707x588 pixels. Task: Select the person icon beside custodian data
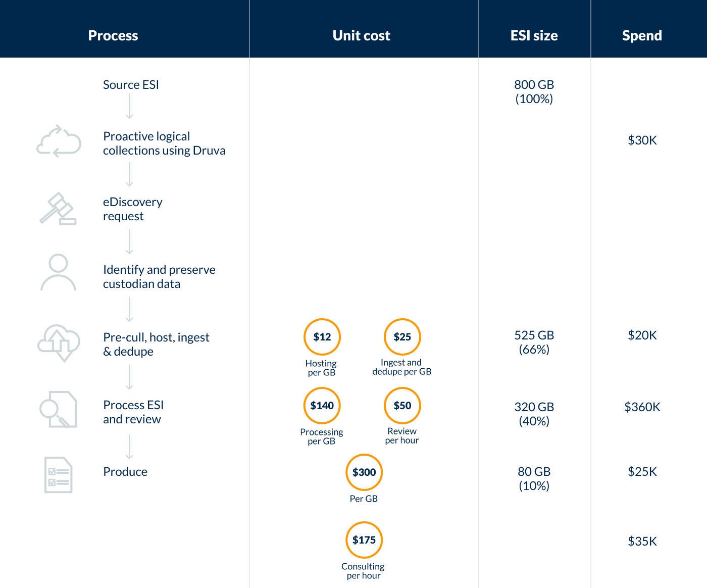click(58, 273)
